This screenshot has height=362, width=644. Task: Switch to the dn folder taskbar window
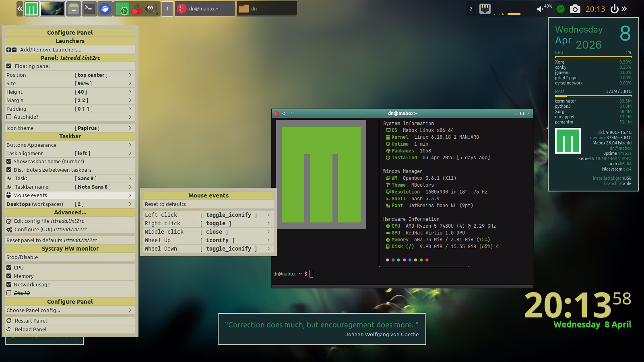[266, 8]
